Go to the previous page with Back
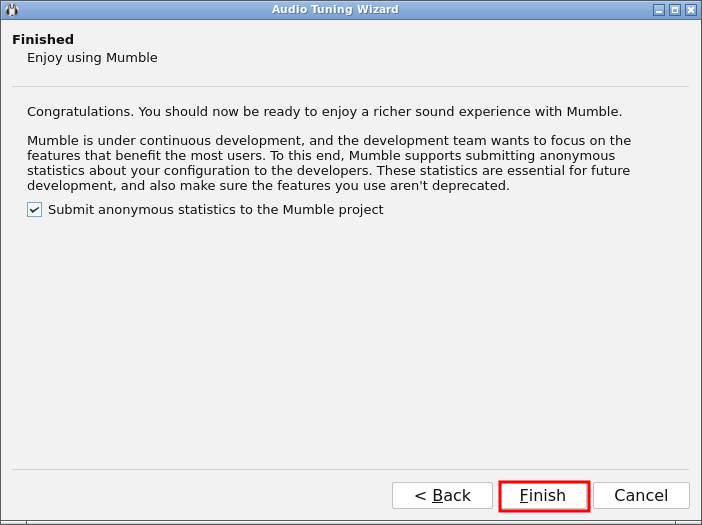This screenshot has height=525, width=702. pyautogui.click(x=442, y=495)
